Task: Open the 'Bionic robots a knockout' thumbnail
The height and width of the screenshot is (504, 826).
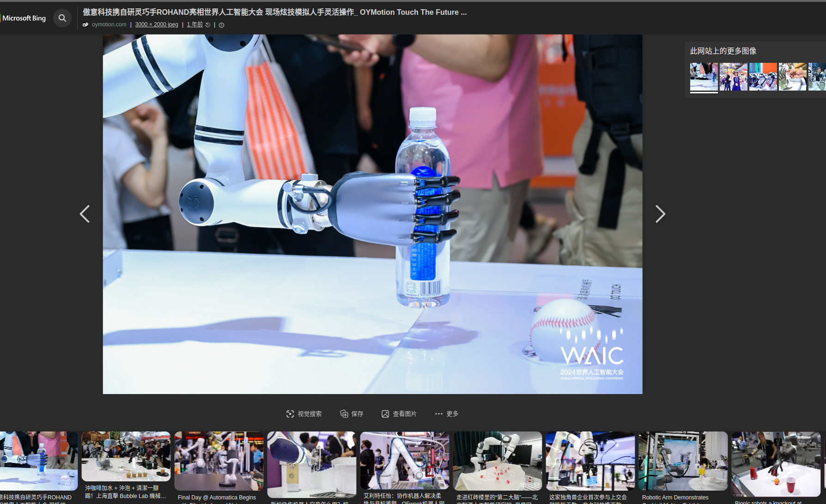Action: [776, 464]
